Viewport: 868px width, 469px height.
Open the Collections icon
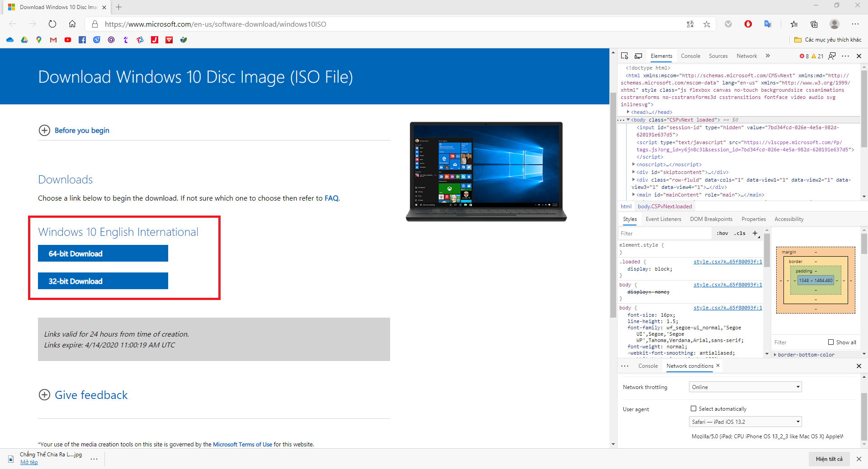tap(814, 24)
